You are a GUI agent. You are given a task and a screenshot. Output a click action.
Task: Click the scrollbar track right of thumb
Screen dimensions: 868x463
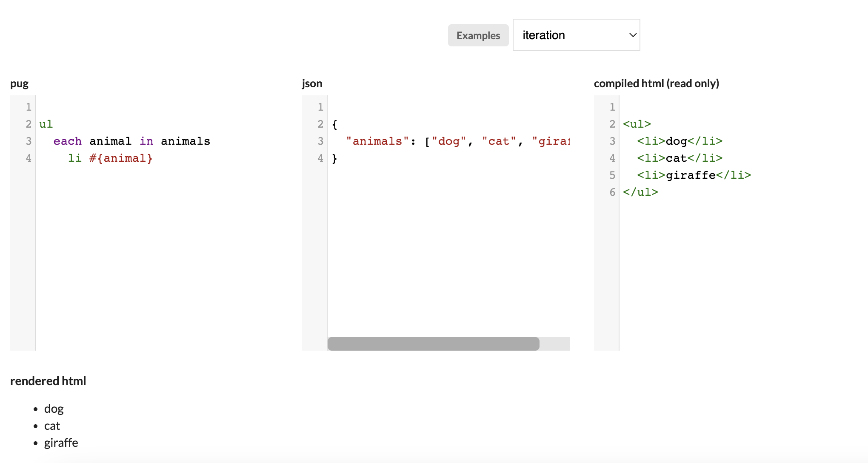point(554,344)
